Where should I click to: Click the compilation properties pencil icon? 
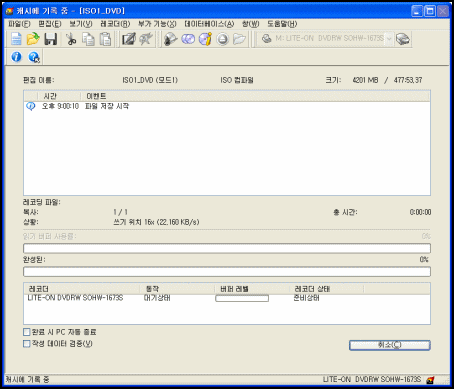tap(128, 39)
